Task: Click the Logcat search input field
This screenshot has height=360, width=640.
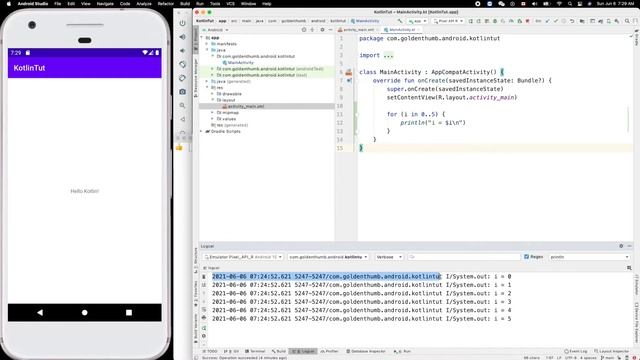Action: pyautogui.click(x=464, y=257)
